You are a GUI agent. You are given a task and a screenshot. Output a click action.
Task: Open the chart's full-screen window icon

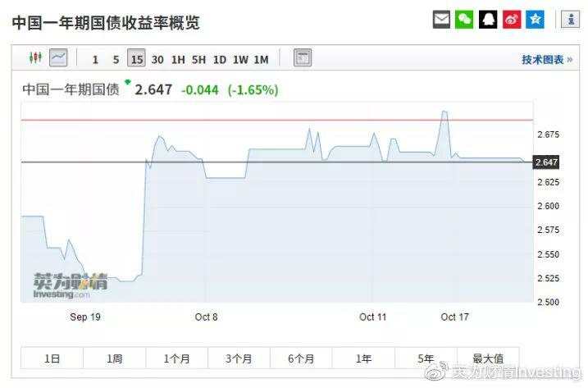coord(303,57)
